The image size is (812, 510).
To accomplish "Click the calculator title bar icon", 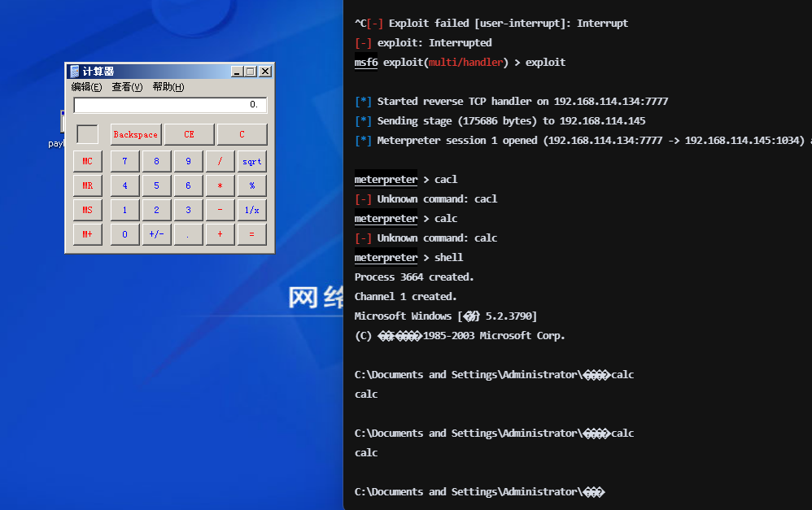I will tap(75, 72).
